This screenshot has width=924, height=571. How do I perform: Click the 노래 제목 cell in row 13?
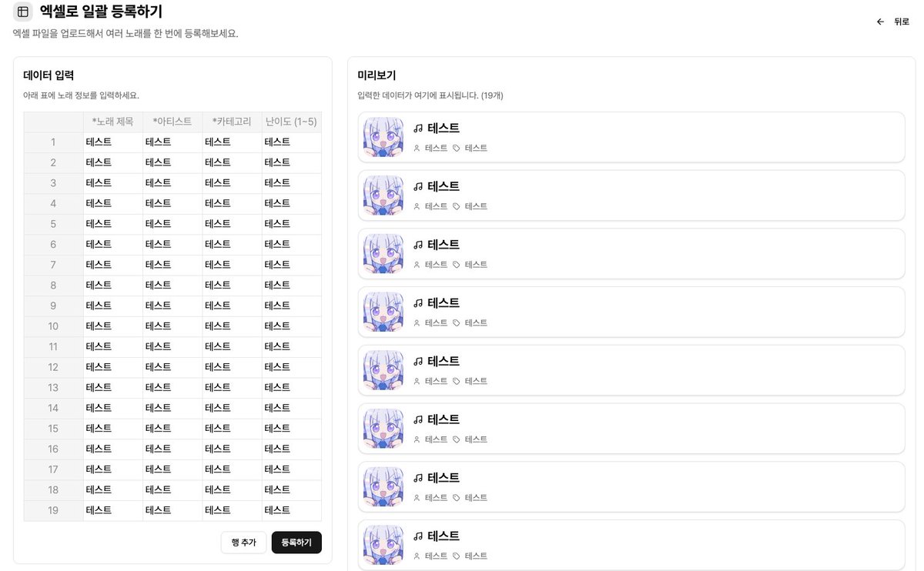(x=113, y=387)
